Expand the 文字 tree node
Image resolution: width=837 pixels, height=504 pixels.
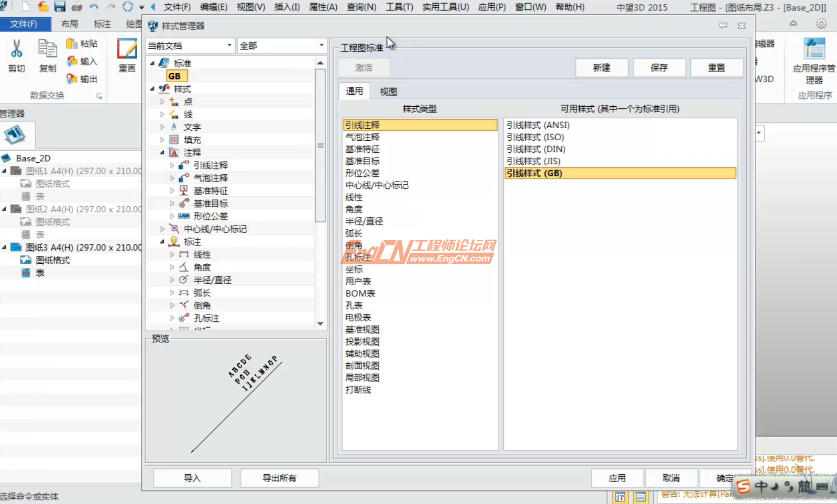[x=162, y=127]
